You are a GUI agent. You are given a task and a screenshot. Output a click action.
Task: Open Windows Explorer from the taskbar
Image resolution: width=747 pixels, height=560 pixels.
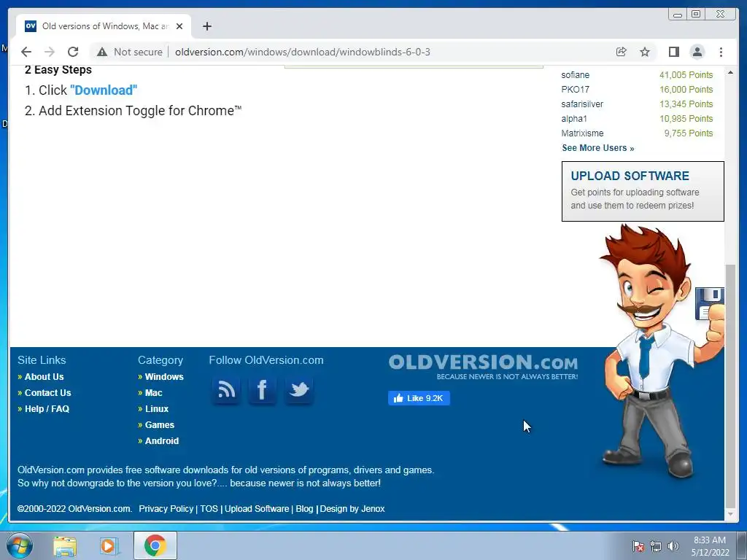click(x=65, y=545)
